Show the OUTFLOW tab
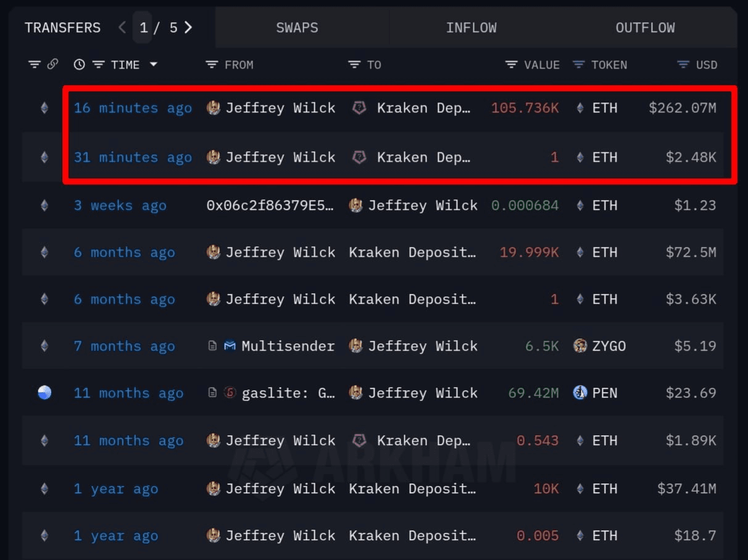 tap(645, 28)
